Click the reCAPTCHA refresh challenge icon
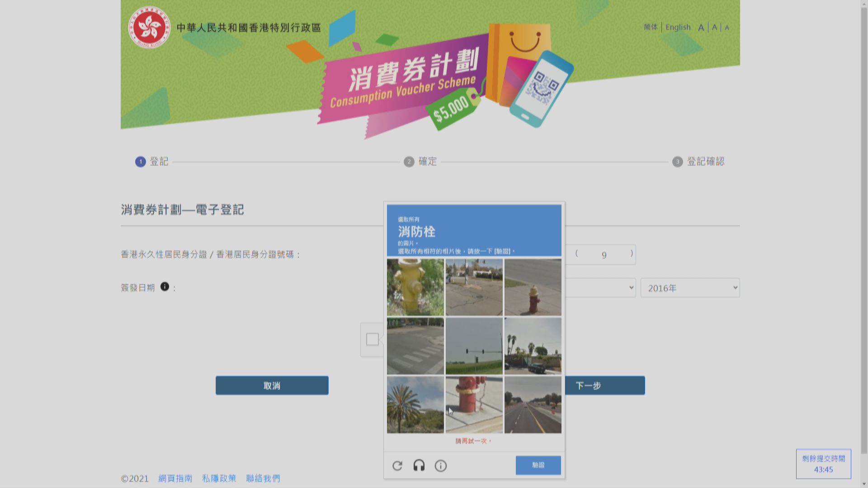 [x=397, y=465]
